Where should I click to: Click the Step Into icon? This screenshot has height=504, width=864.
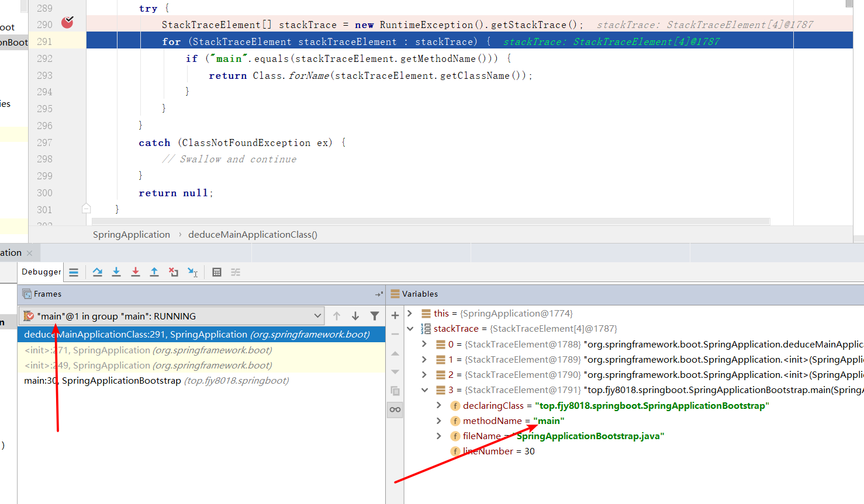(116, 272)
